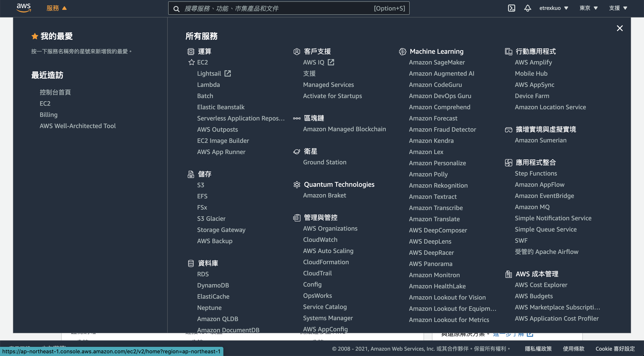Screen dimensions: 644x356
Task: Close the services menu with X
Action: [x=620, y=28]
